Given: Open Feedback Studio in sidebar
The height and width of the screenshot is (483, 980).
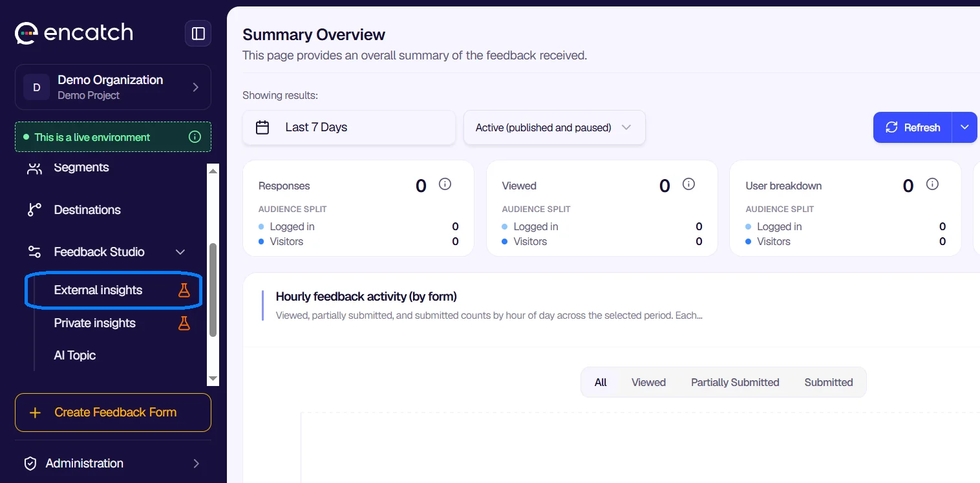Looking at the screenshot, I should (x=100, y=252).
